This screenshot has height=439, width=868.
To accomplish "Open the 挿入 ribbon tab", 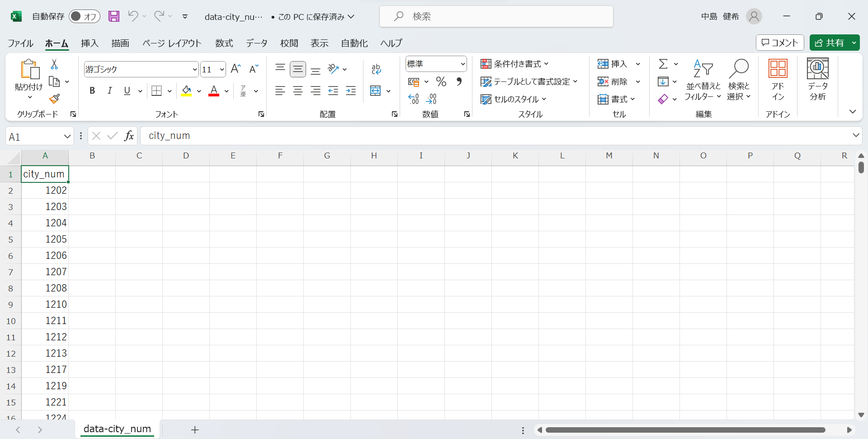I will point(90,43).
